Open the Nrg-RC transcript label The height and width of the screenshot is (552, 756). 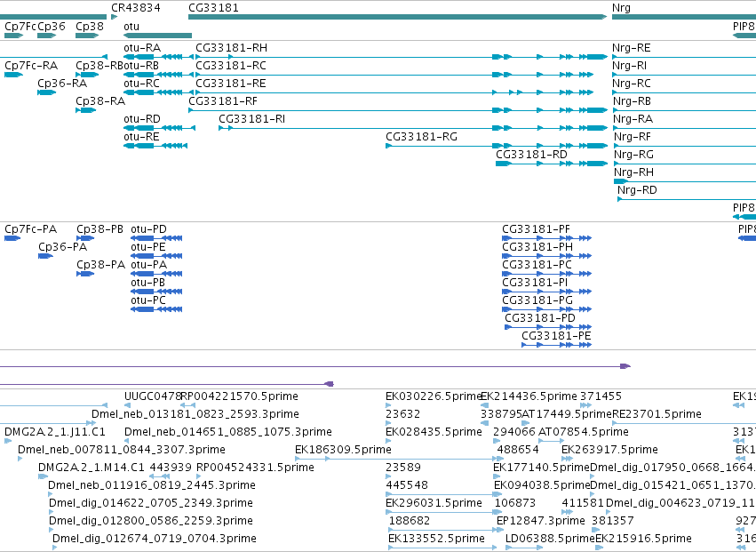point(632,84)
